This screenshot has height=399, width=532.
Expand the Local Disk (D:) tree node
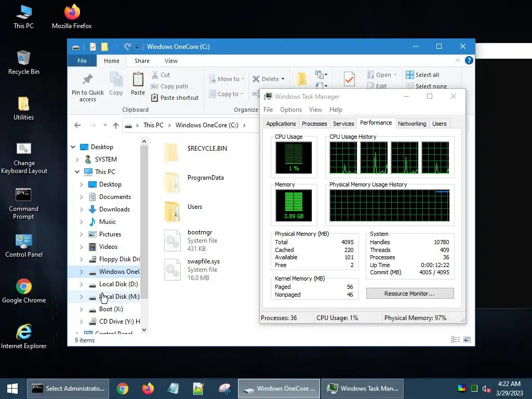(x=81, y=284)
